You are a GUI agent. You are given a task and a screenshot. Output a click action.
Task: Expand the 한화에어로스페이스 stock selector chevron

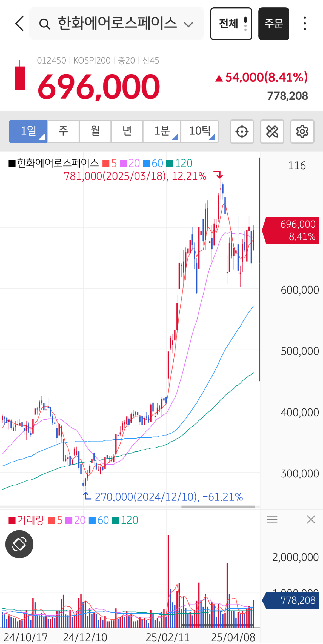click(x=188, y=25)
